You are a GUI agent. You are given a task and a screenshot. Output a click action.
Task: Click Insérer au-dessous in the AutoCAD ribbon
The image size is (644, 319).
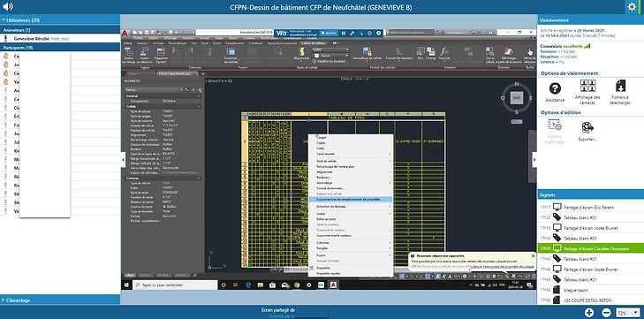(144, 55)
